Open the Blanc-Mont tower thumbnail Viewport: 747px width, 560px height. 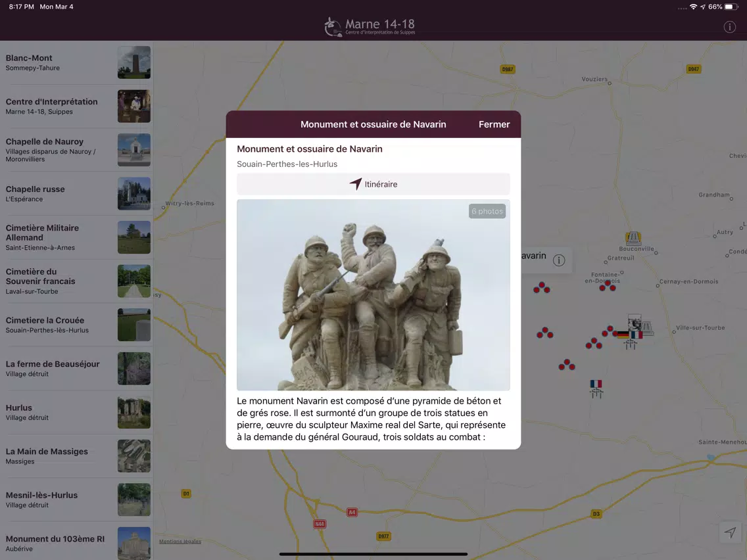(134, 62)
